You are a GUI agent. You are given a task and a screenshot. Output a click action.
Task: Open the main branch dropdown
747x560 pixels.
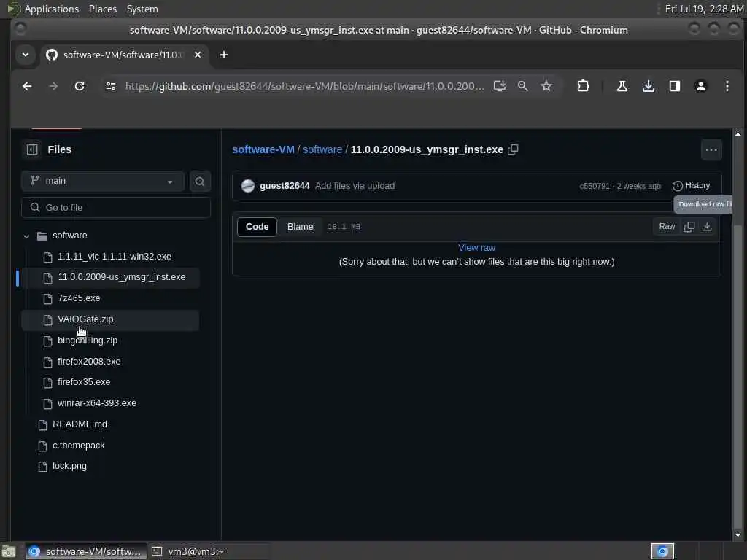[102, 181]
